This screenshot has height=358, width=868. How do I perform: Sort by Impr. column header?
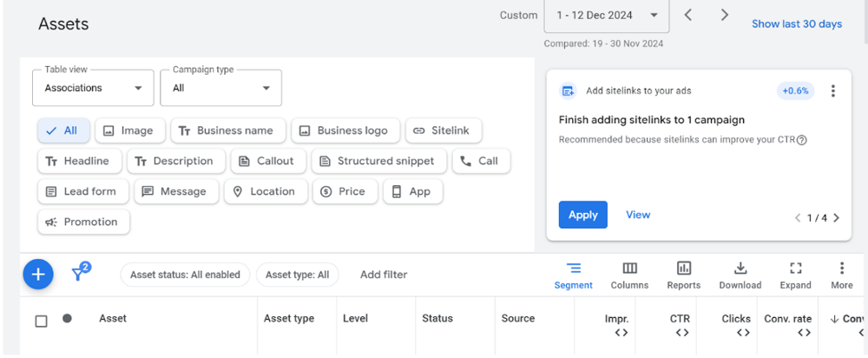(616, 319)
